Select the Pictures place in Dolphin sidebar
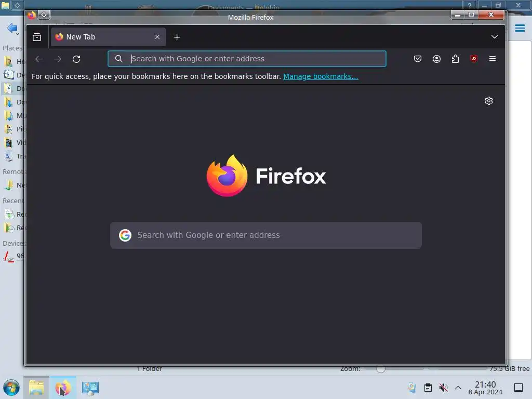Screen dimensions: 532x399 [x=14, y=129]
